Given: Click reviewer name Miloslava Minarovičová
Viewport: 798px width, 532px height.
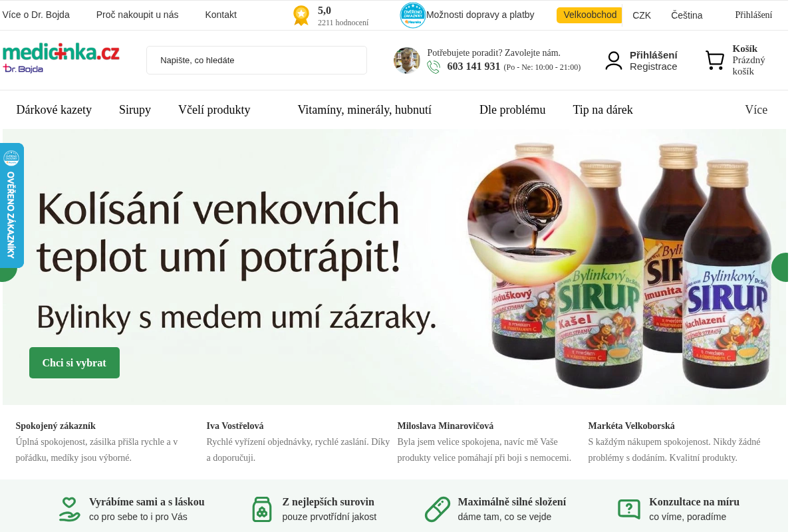Looking at the screenshot, I should [x=446, y=426].
